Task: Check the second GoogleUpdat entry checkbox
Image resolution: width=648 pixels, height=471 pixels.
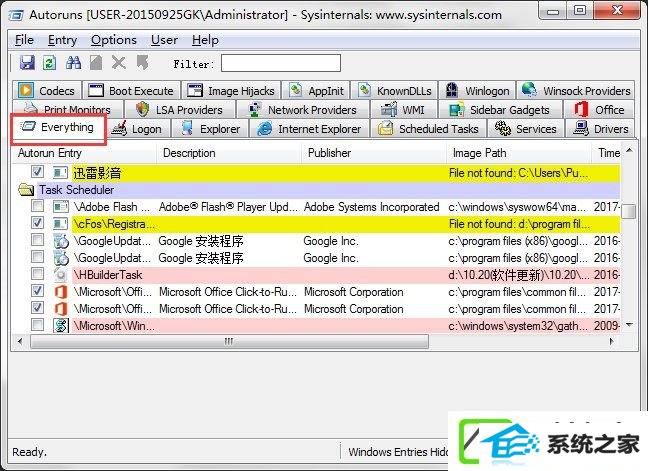Action: pos(37,256)
